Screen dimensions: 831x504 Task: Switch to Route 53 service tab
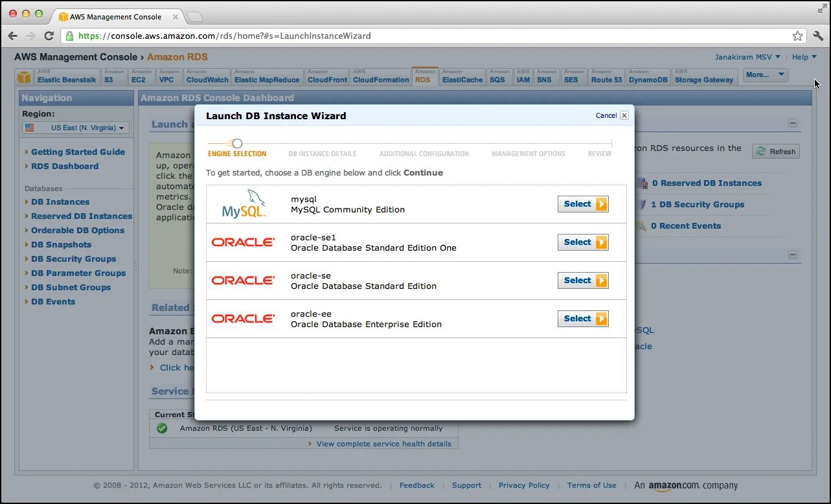(607, 76)
